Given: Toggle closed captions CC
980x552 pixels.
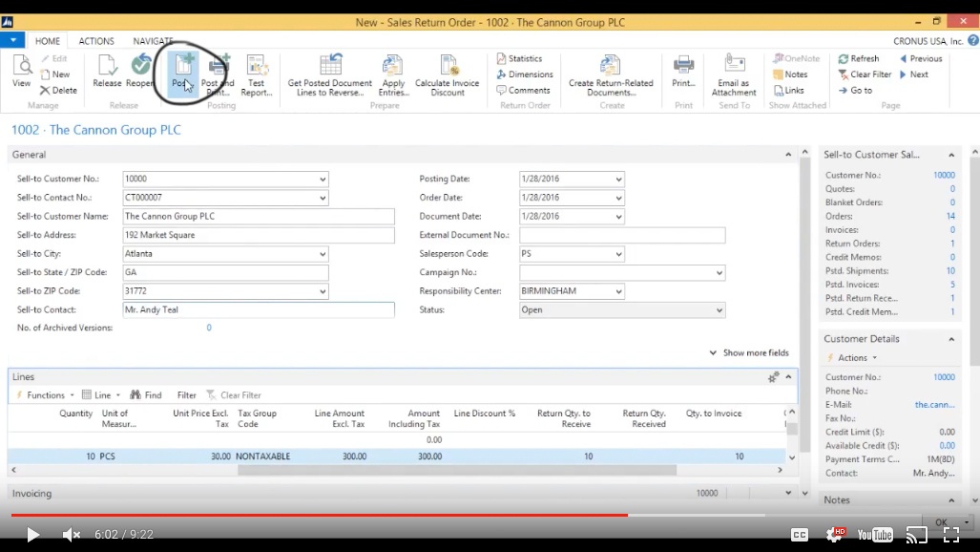Looking at the screenshot, I should tap(800, 535).
